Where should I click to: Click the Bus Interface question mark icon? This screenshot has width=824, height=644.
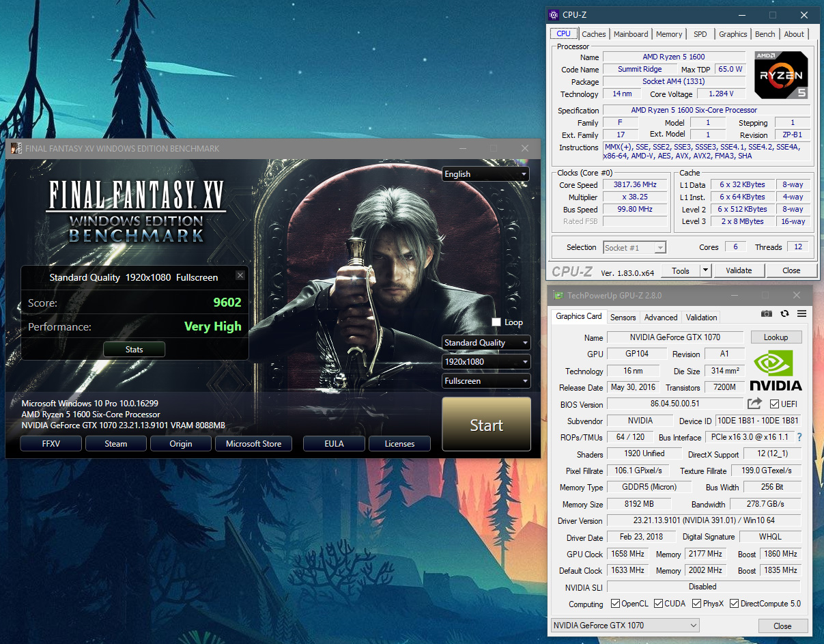799,437
